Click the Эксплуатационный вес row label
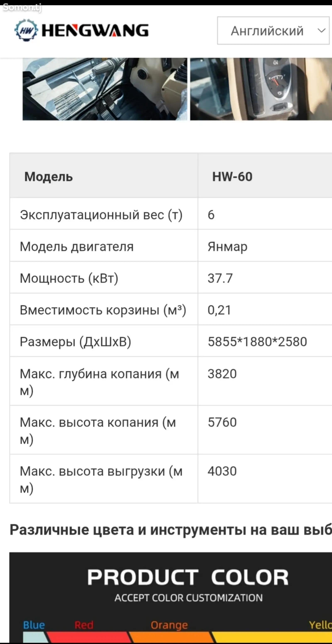The width and height of the screenshot is (332, 644). click(x=101, y=215)
